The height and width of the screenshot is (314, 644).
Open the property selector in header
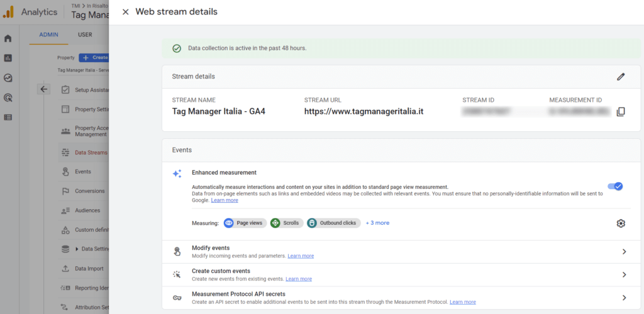[90, 13]
